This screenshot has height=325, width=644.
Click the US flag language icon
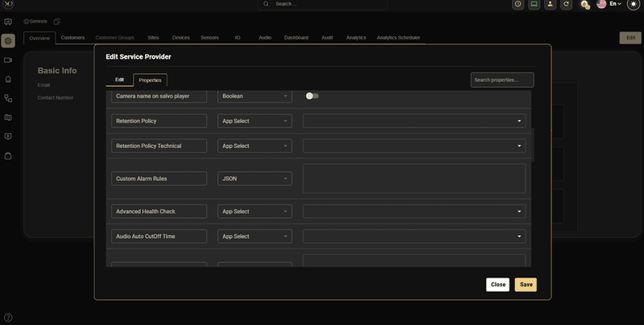[601, 4]
